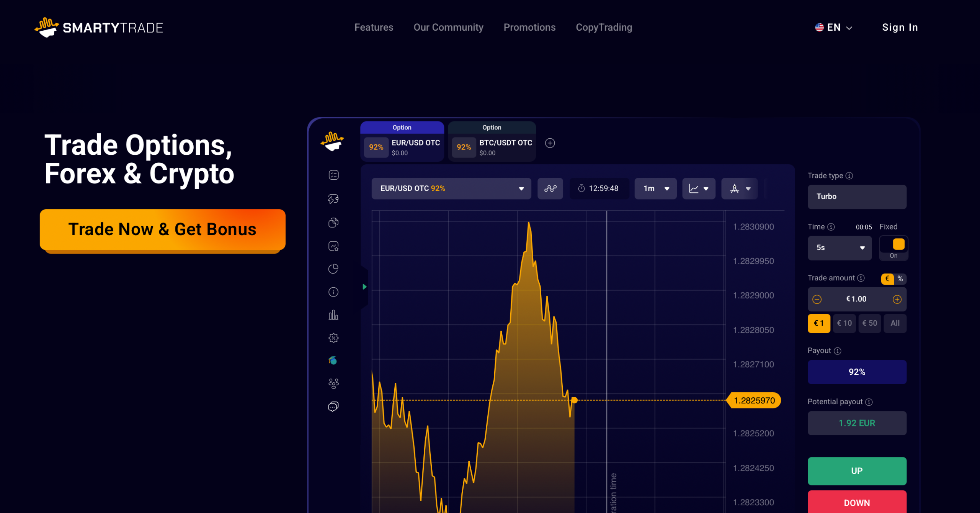The width and height of the screenshot is (980, 513).
Task: Select the € 1 preset amount
Action: (819, 323)
